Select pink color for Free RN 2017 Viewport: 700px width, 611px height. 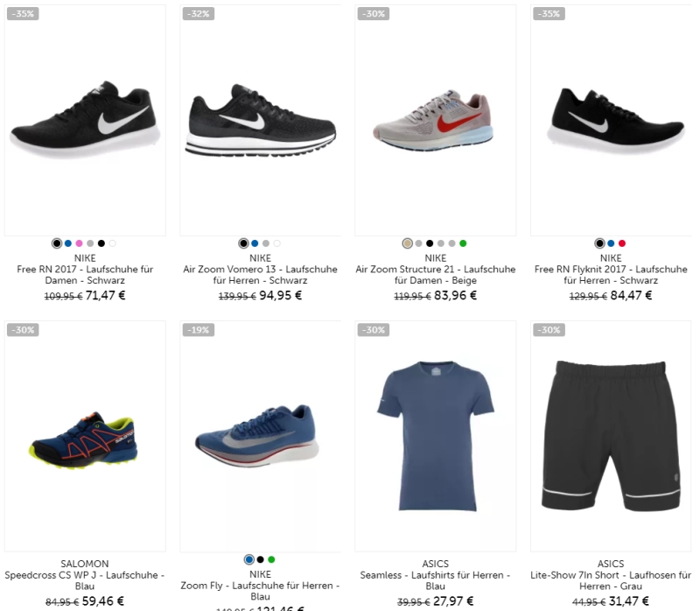79,243
